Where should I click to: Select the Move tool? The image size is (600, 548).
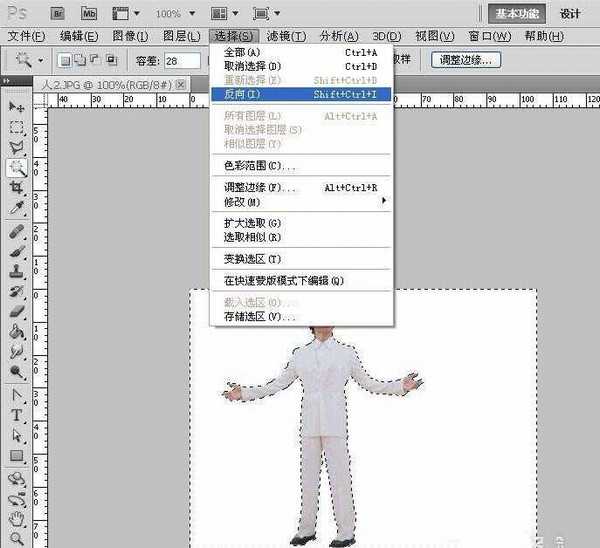click(16, 106)
